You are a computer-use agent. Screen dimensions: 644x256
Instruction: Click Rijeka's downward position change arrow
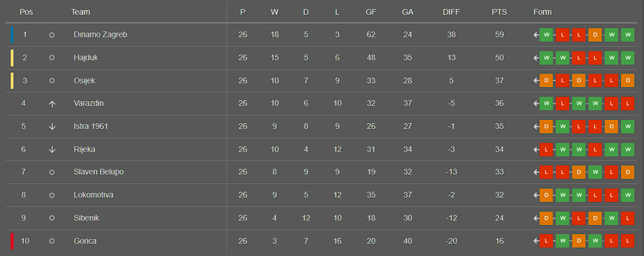[x=52, y=150]
